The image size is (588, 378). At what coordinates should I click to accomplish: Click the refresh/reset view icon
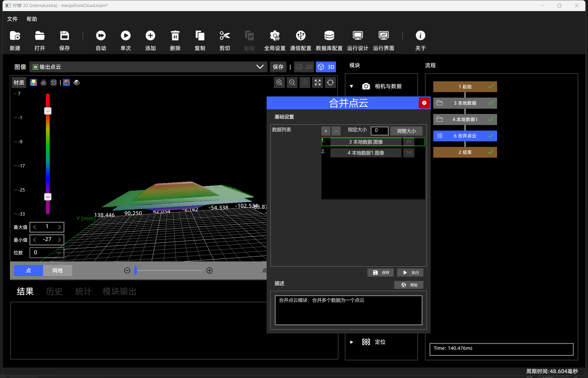[330, 82]
